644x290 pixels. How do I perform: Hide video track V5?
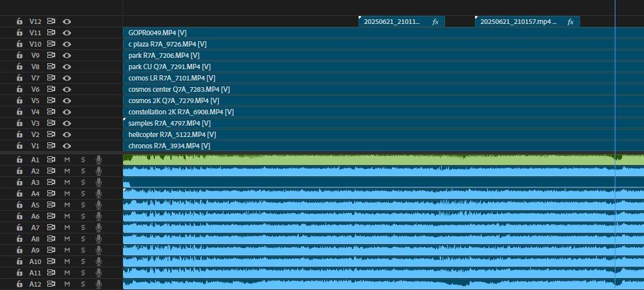[67, 100]
